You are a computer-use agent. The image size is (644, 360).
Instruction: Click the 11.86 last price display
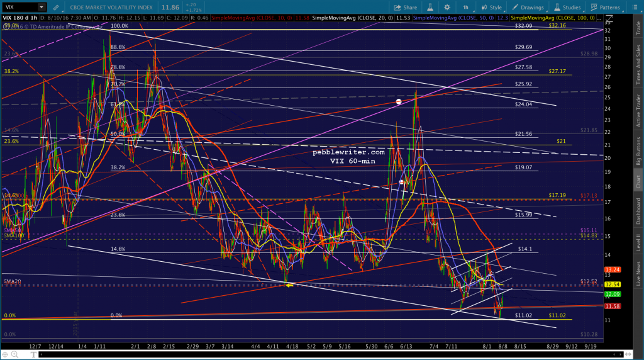click(170, 8)
